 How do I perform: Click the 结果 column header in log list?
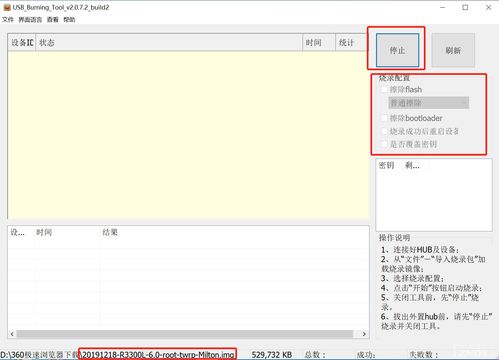[234, 232]
